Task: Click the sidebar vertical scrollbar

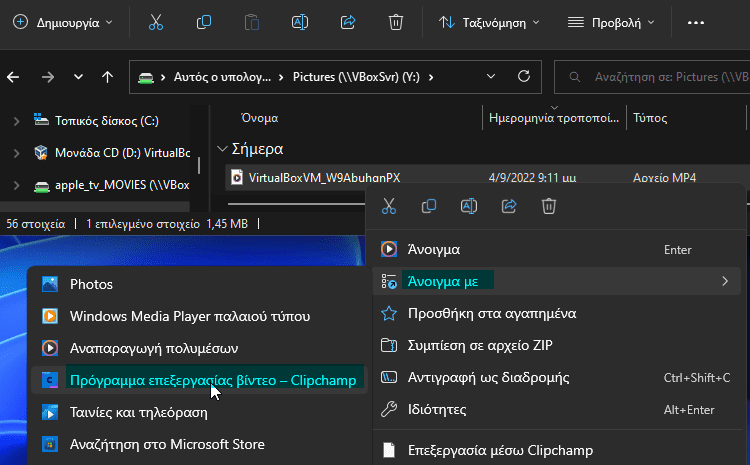Action: click(199, 165)
